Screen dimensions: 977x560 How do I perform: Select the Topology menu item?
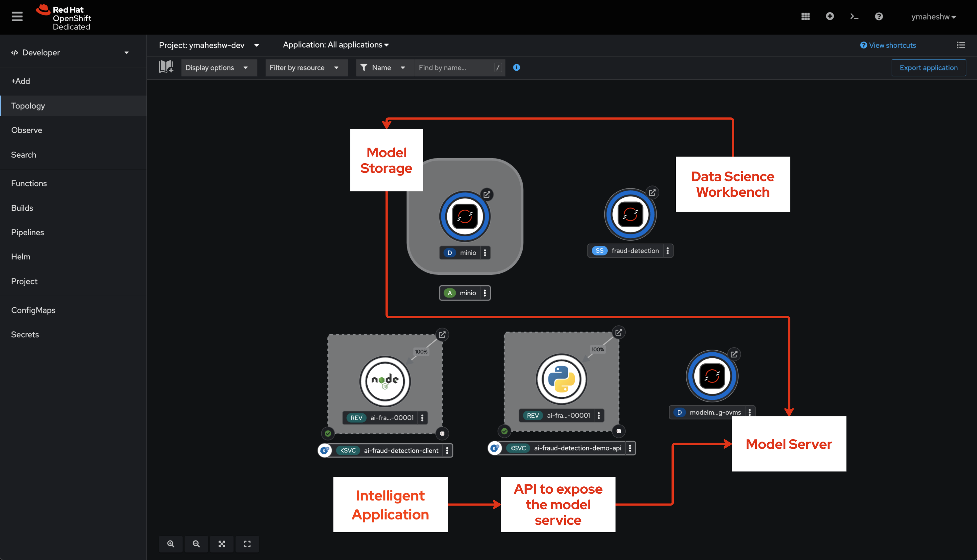click(28, 105)
